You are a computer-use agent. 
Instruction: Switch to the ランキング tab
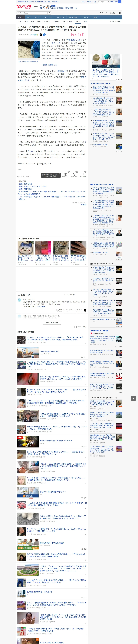click(86, 17)
